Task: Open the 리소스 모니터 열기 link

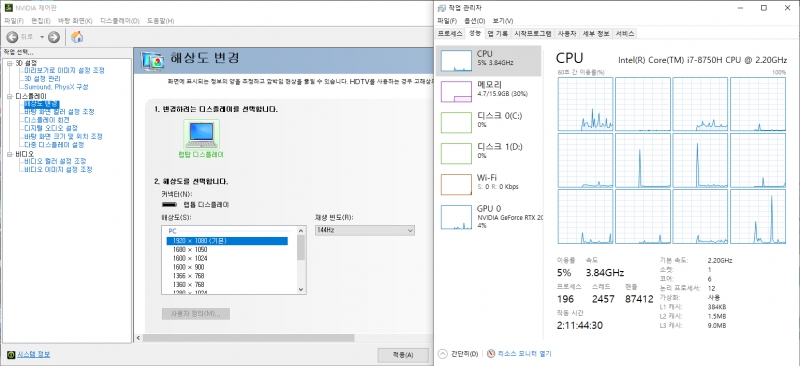Action: (524, 353)
